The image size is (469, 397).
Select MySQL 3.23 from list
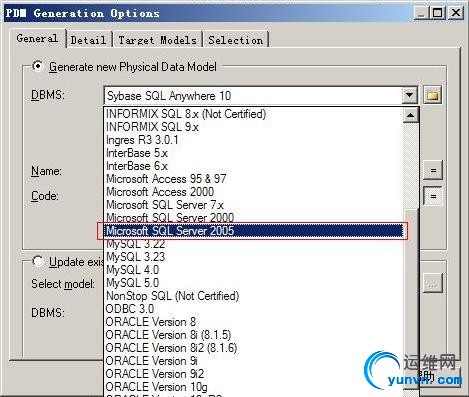[x=254, y=257]
